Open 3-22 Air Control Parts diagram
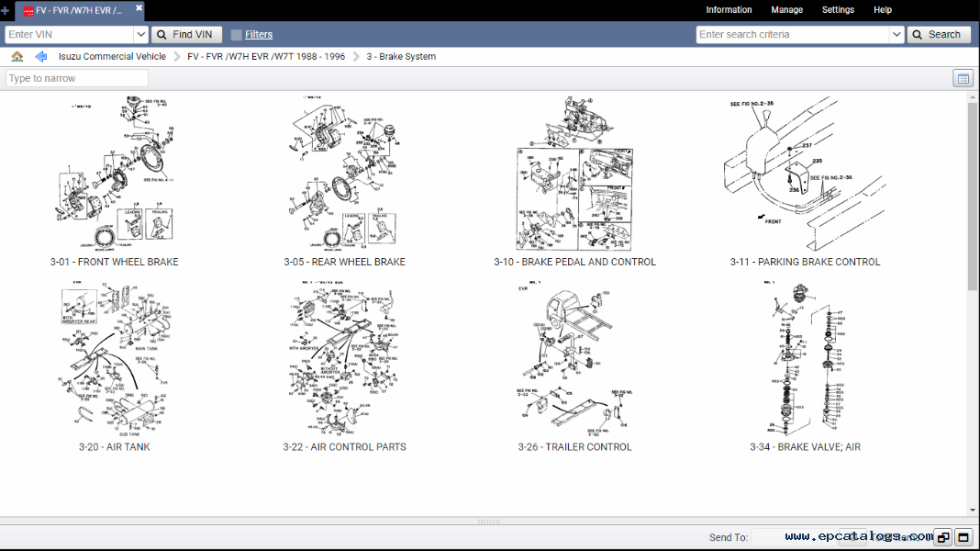This screenshot has width=980, height=551. coord(344,358)
